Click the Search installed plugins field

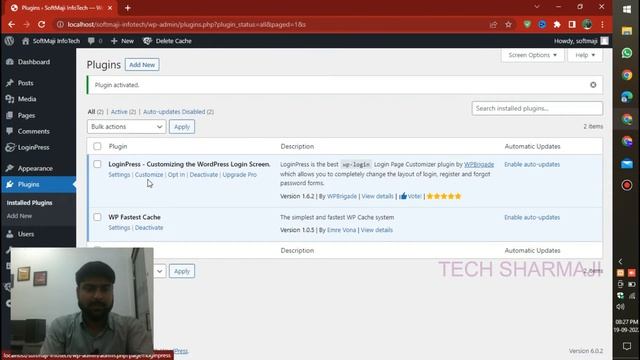coord(537,109)
